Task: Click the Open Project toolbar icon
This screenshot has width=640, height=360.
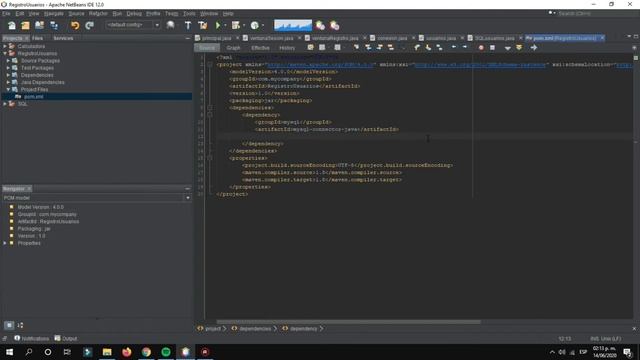Action: click(39, 26)
